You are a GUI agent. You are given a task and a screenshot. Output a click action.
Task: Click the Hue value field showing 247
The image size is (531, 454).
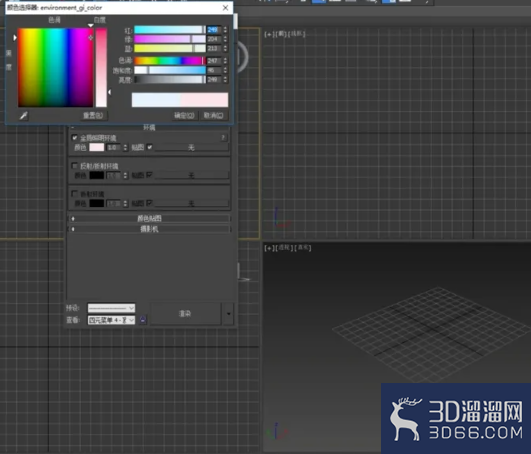pos(214,61)
